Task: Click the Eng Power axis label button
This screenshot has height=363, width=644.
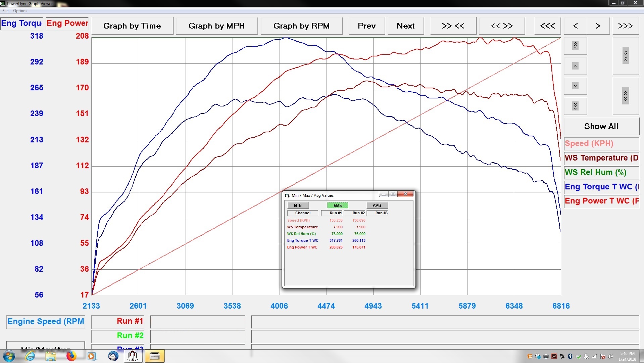Action: coord(67,24)
